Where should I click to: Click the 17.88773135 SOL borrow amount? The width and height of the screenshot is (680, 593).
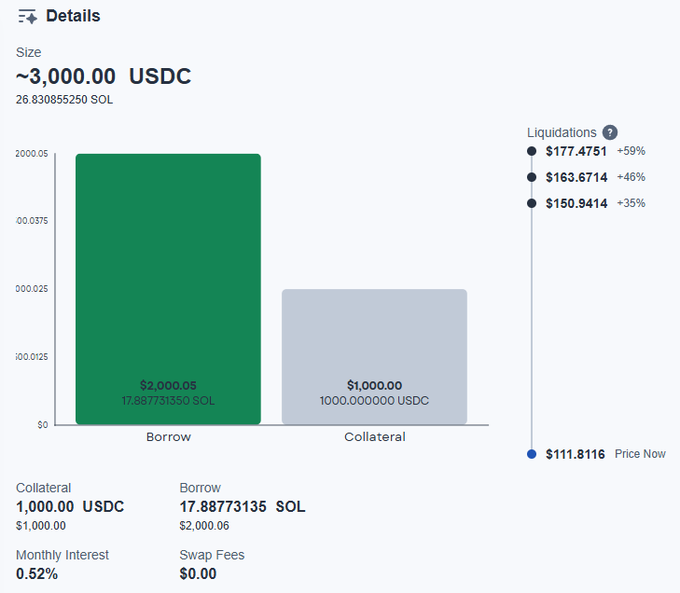[242, 507]
